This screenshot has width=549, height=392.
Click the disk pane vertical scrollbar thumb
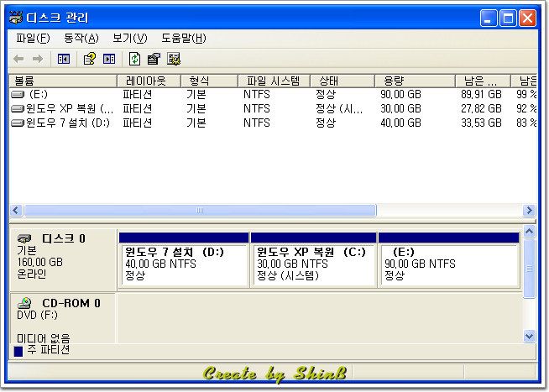pyautogui.click(x=530, y=269)
